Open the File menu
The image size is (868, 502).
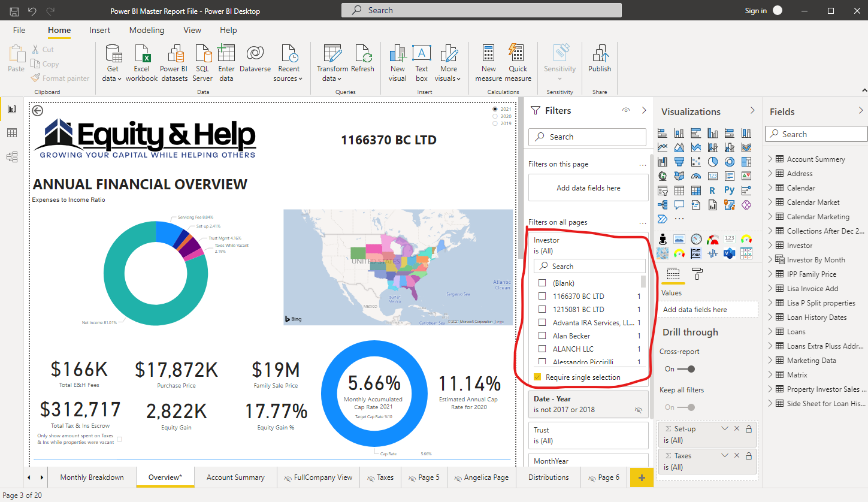(19, 30)
